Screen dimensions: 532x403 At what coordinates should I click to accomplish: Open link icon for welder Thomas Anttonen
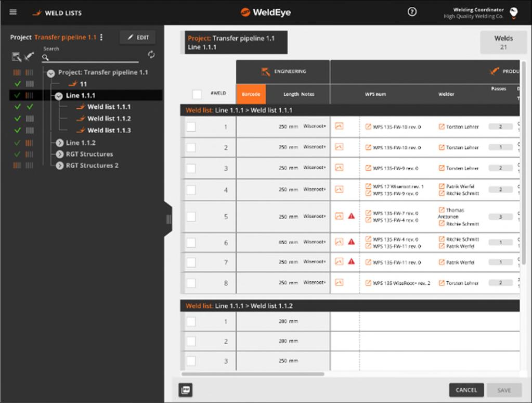point(442,210)
